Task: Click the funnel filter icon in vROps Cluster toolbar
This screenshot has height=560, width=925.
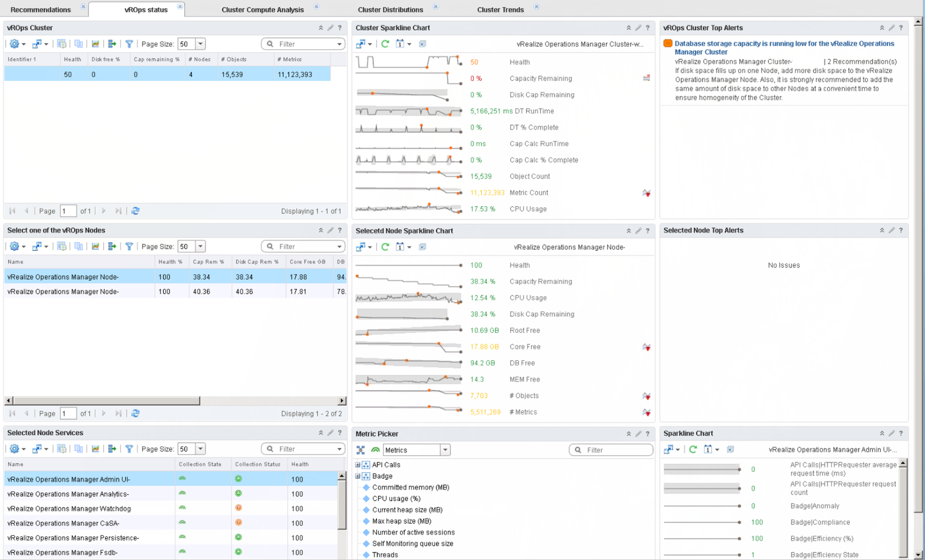Action: coord(129,44)
